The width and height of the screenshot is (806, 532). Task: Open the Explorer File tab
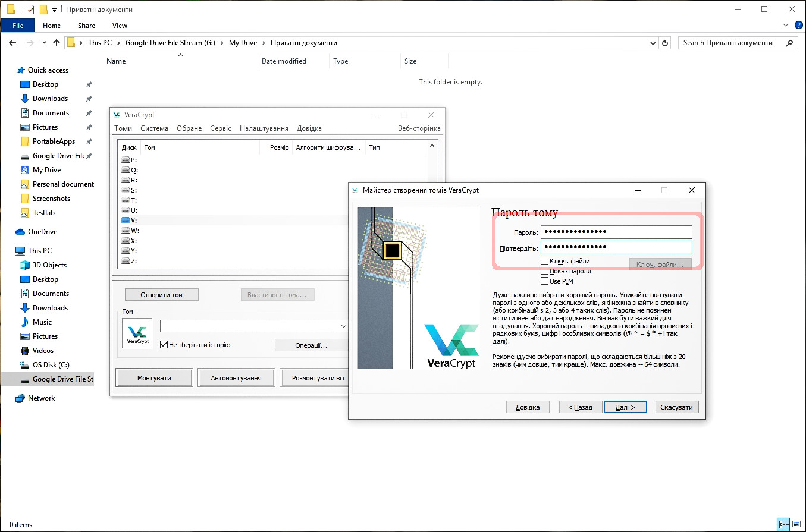[x=17, y=26]
